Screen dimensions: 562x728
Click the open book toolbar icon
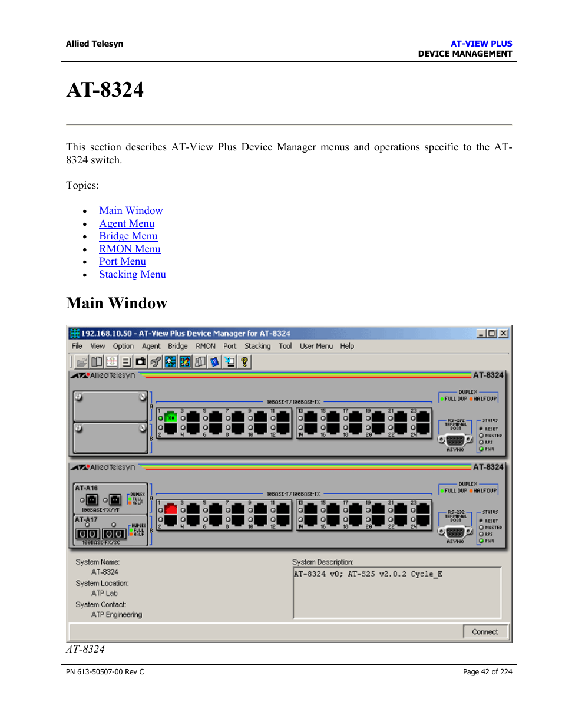[97, 362]
